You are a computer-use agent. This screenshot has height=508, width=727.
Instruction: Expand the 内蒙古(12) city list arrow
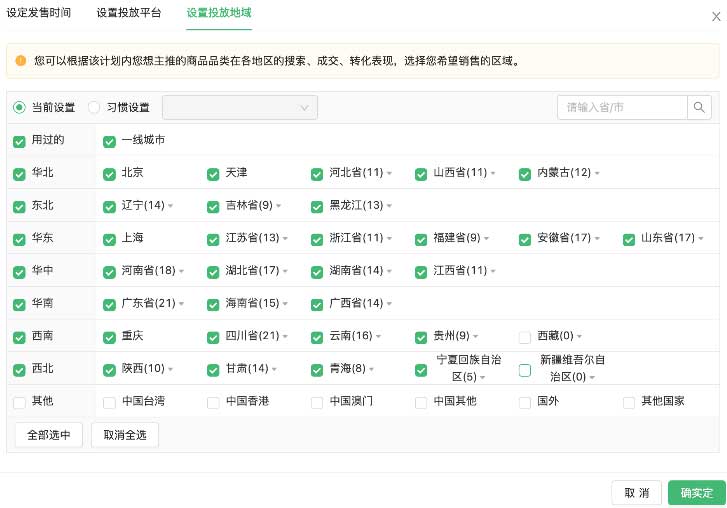[x=597, y=173]
